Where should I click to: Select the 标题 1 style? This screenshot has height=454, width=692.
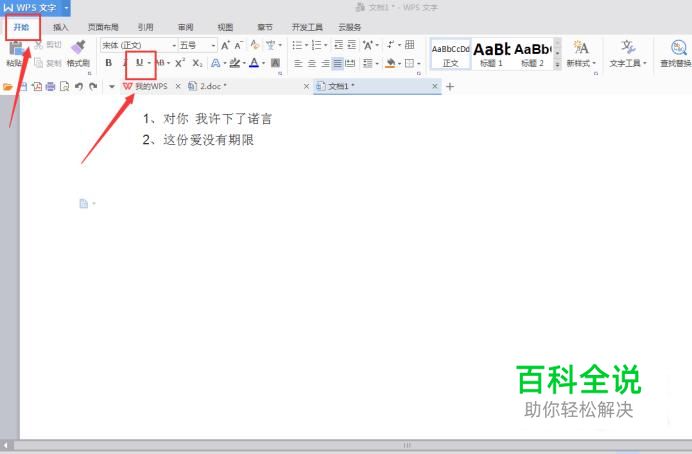491,55
